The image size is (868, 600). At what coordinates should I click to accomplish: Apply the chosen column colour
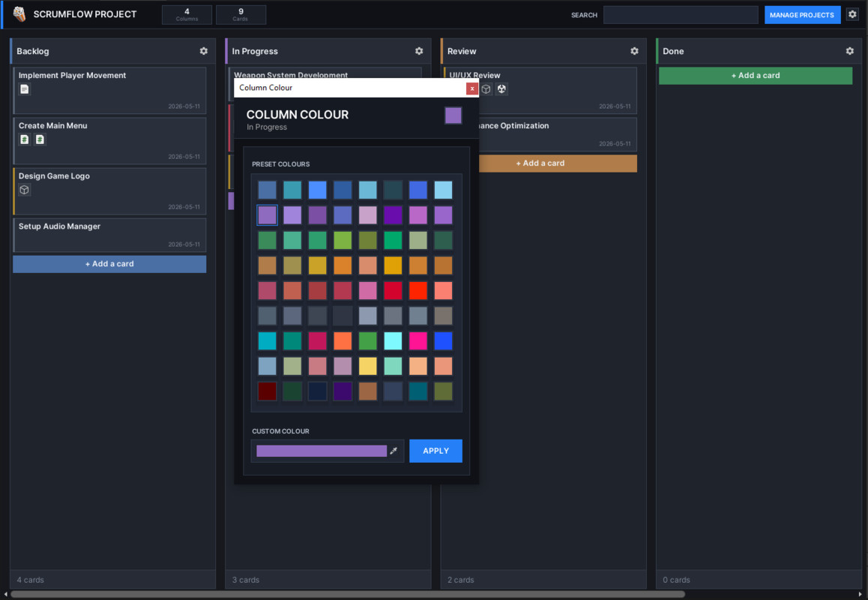(435, 451)
